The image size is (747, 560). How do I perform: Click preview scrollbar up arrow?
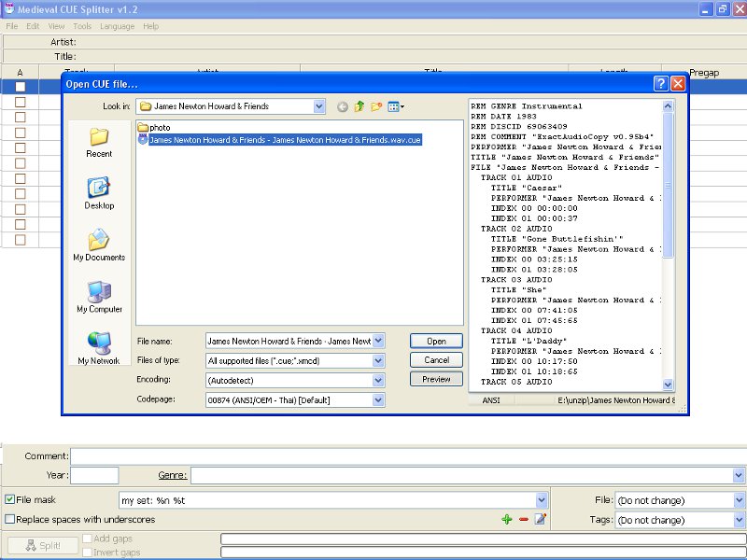click(668, 106)
